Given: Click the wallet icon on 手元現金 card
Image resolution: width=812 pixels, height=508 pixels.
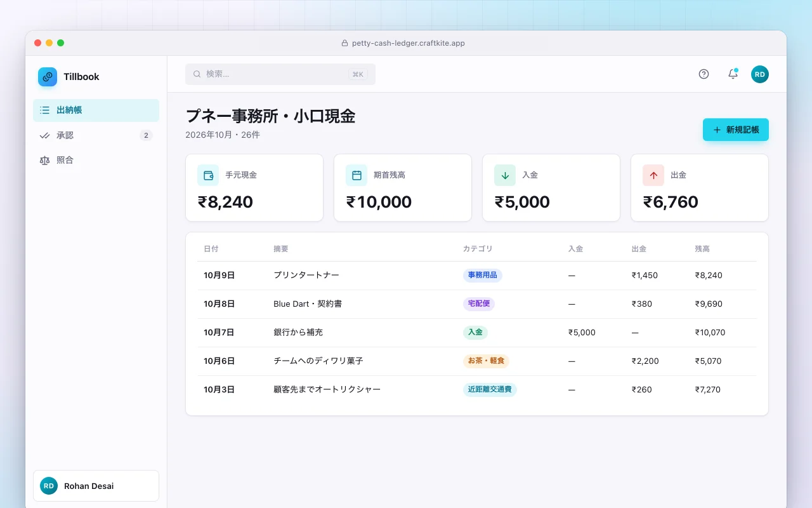Looking at the screenshot, I should pos(208,175).
